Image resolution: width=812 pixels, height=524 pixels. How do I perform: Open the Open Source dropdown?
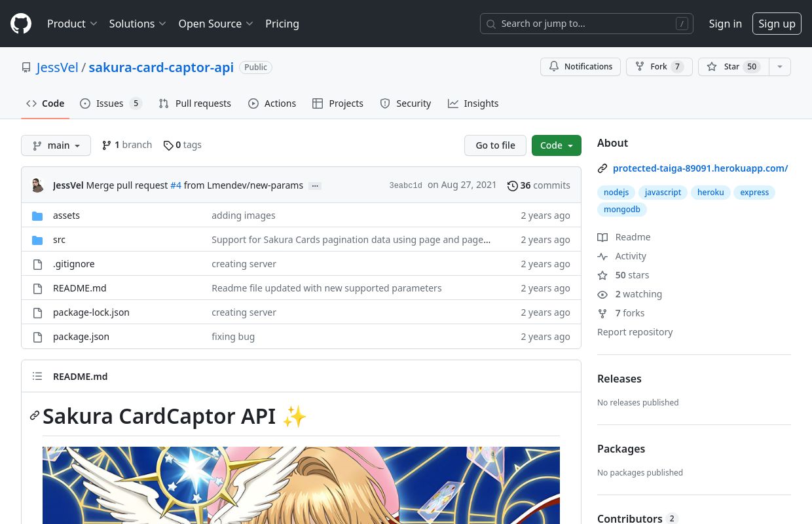[215, 24]
